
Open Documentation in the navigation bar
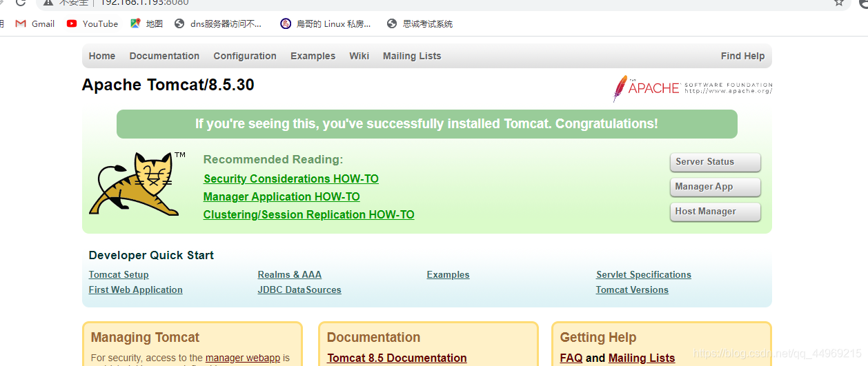click(164, 56)
